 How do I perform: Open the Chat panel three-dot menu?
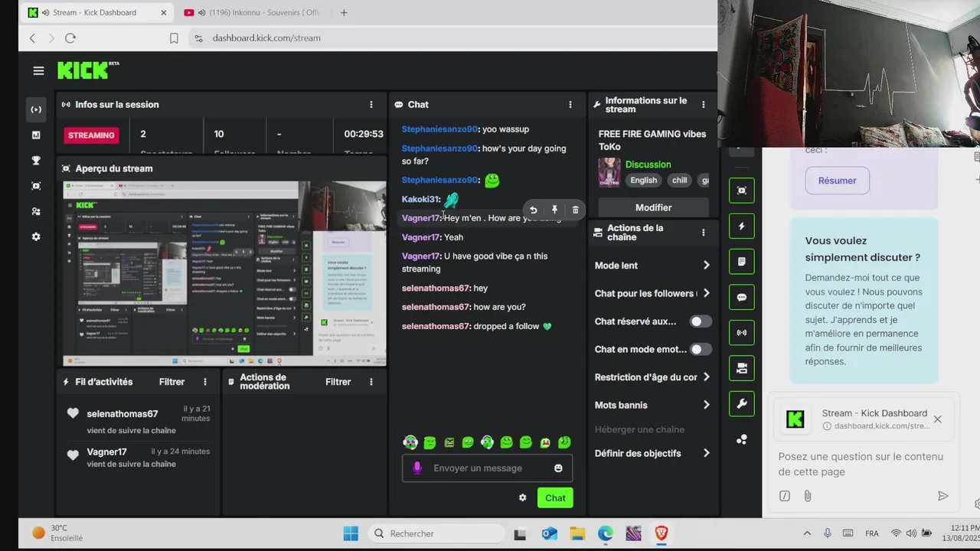[x=570, y=105]
